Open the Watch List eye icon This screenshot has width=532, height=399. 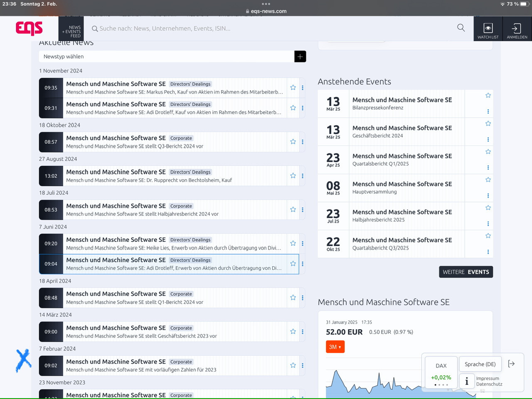click(488, 29)
